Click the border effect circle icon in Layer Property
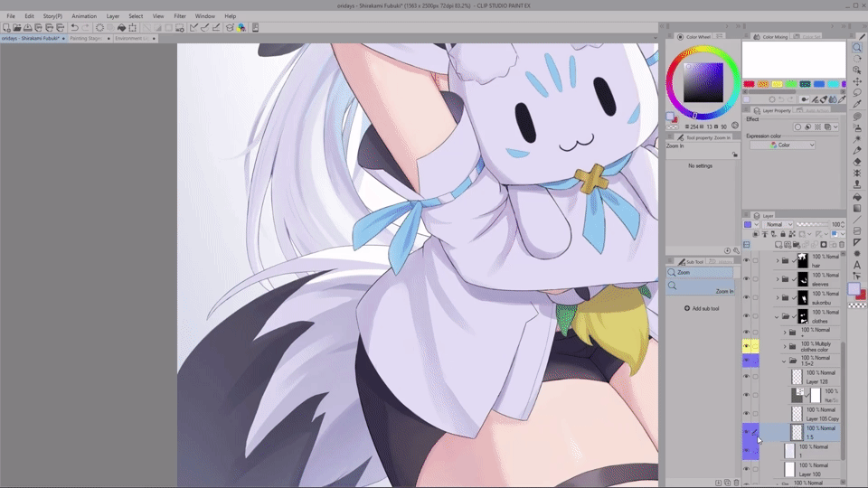868x488 pixels. coord(797,127)
